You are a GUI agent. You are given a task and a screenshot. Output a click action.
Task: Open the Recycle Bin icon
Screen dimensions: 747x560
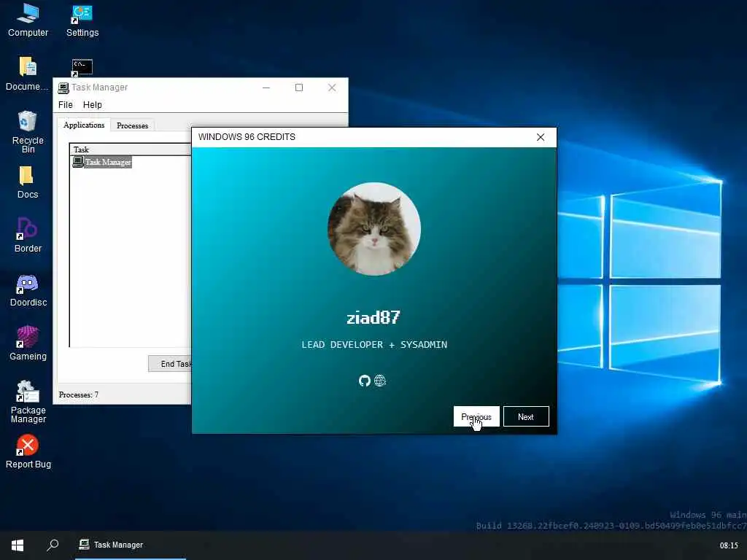pyautogui.click(x=28, y=131)
